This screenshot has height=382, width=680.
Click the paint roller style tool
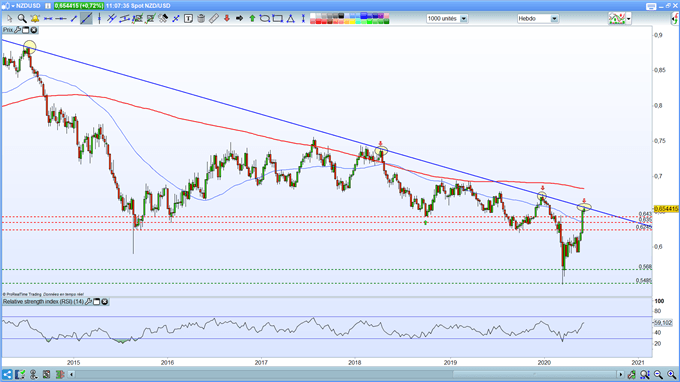point(163,19)
